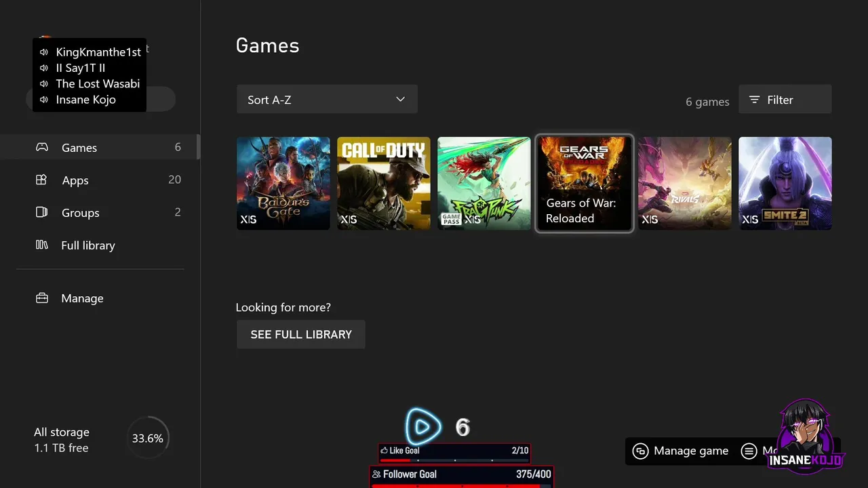Viewport: 868px width, 488px height.
Task: Select the Smite 2 game tile
Action: point(785,183)
